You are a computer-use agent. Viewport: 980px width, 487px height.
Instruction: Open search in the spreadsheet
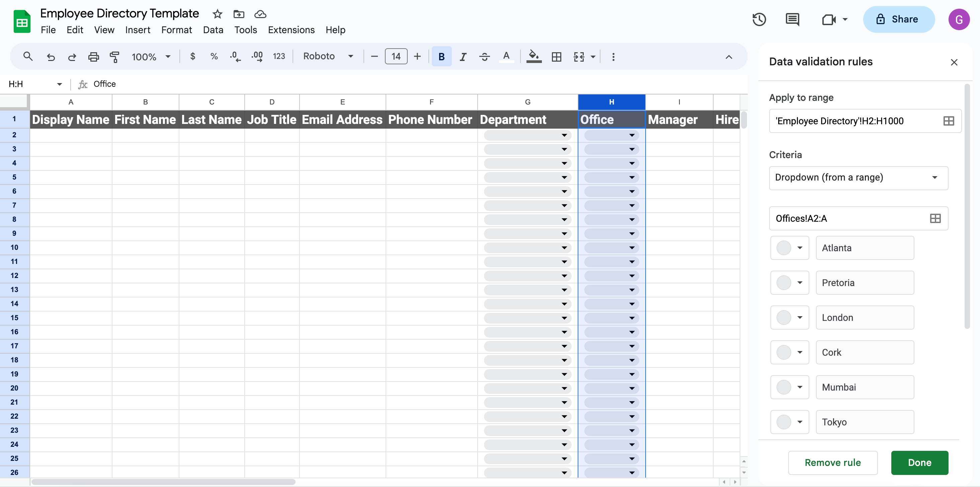(28, 56)
